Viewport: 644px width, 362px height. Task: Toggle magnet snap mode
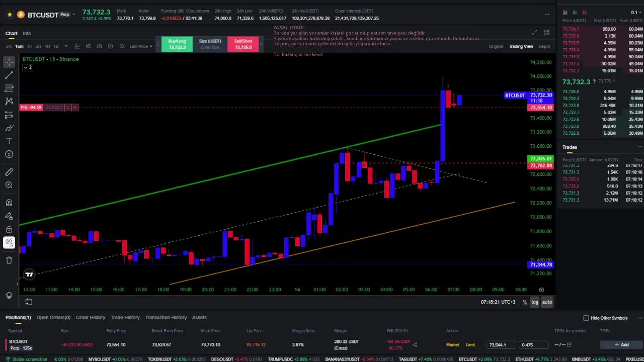pos(9,203)
